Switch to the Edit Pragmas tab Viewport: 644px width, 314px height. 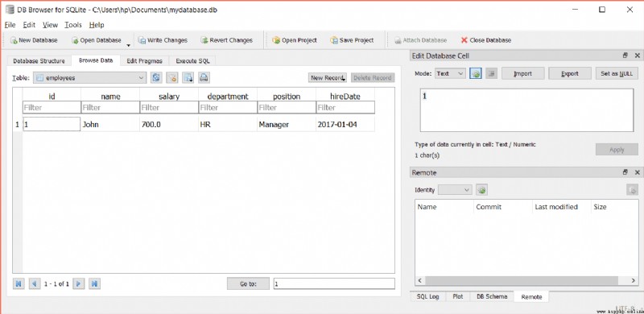(145, 61)
